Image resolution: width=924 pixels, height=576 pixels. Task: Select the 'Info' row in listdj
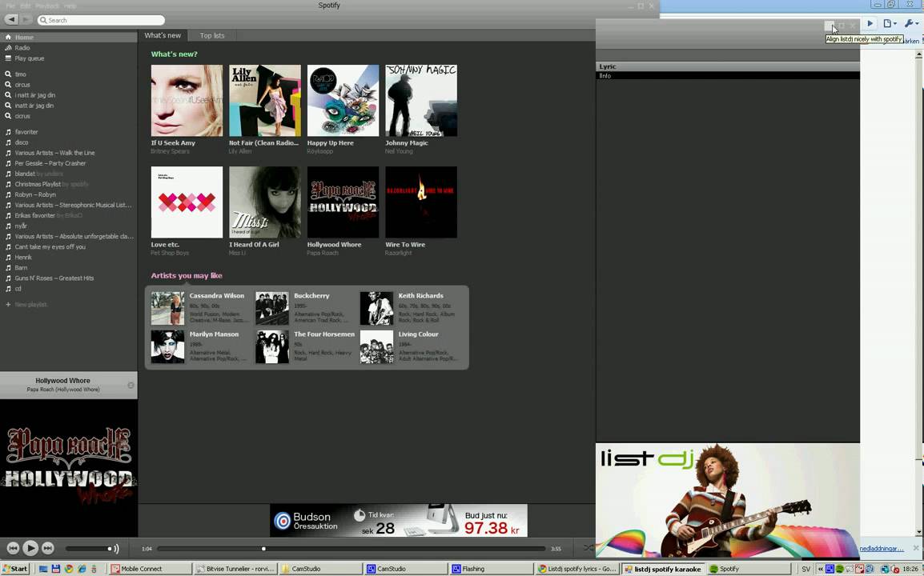pyautogui.click(x=728, y=75)
